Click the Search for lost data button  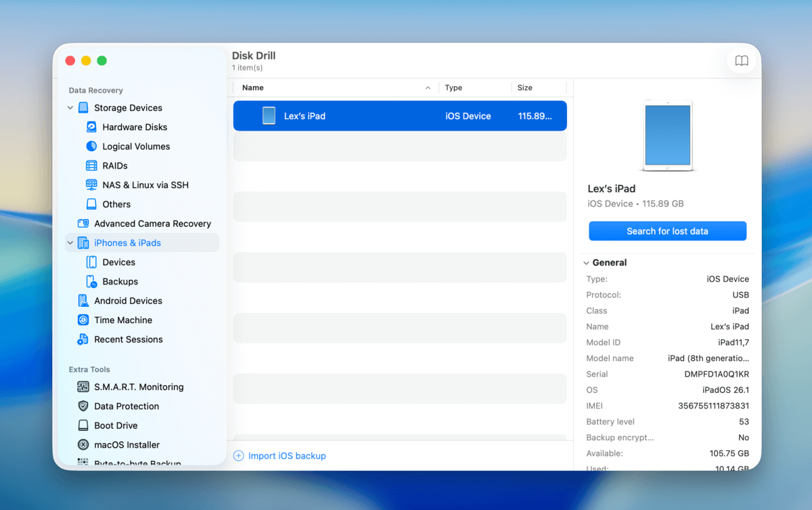click(x=667, y=230)
